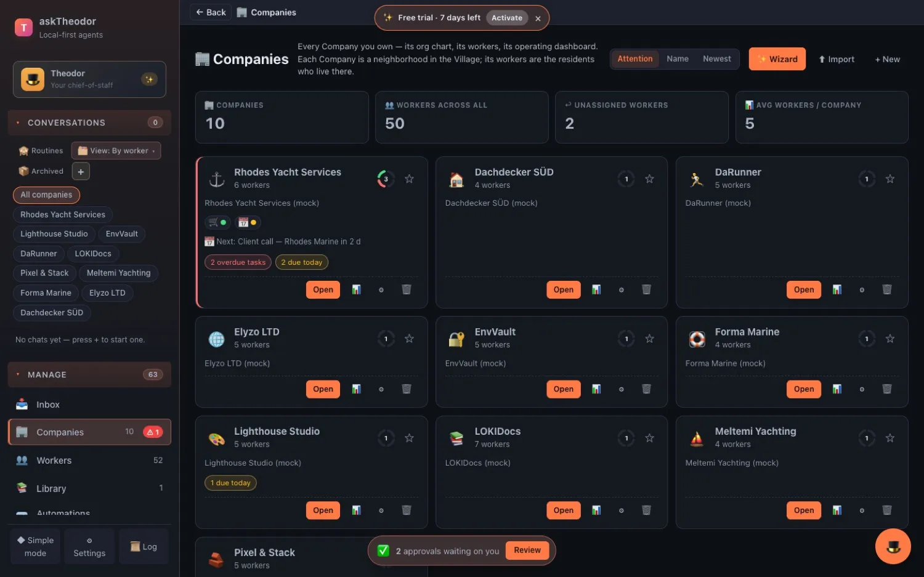The image size is (924, 577).
Task: Click trash icon on LOKIDocs card
Action: 646,510
